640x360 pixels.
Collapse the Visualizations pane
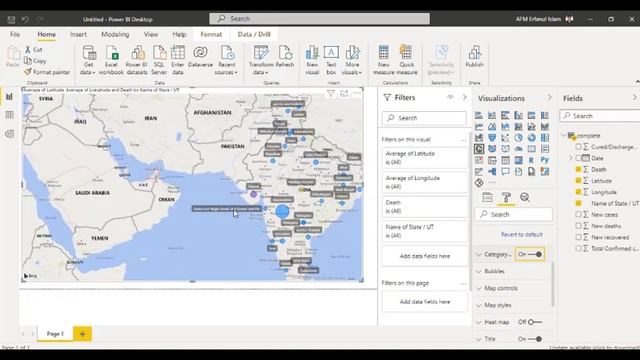tap(549, 98)
